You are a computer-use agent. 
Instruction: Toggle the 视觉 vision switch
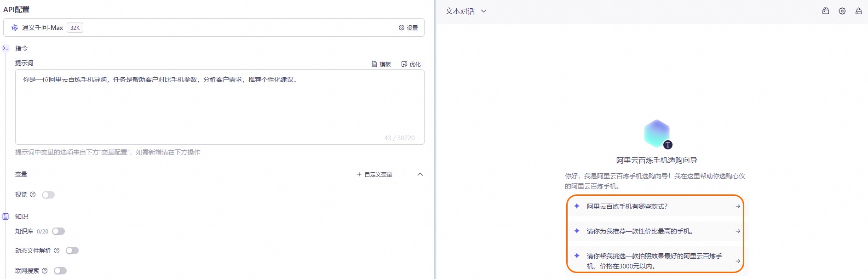coord(48,195)
